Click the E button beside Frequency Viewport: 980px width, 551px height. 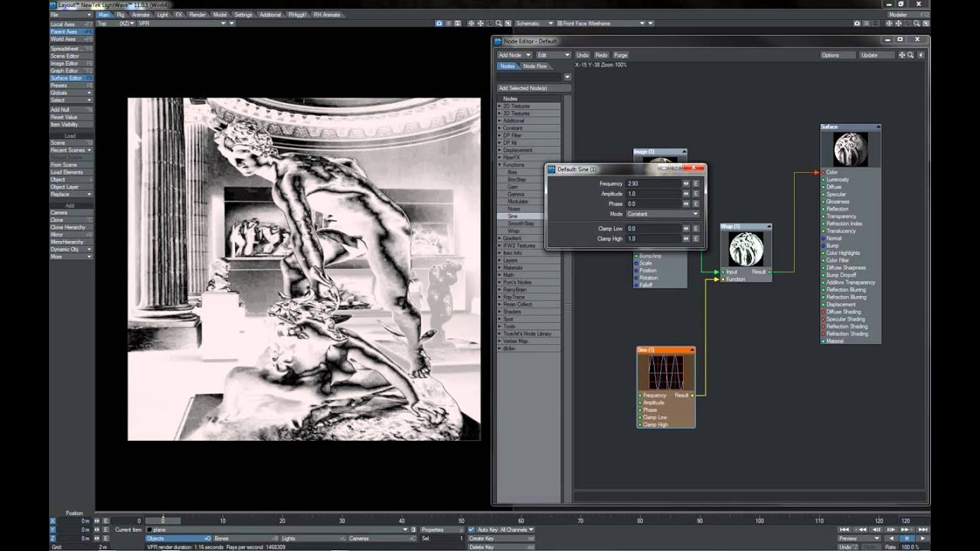point(696,184)
